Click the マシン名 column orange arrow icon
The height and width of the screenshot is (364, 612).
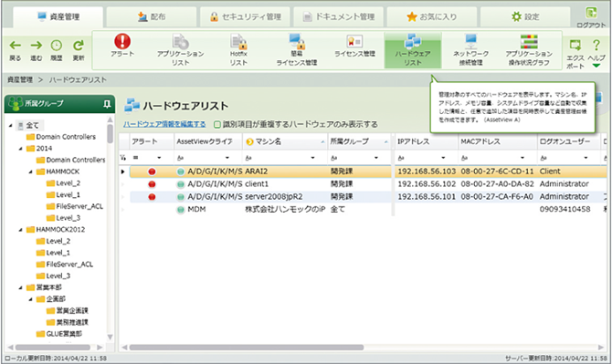click(249, 141)
